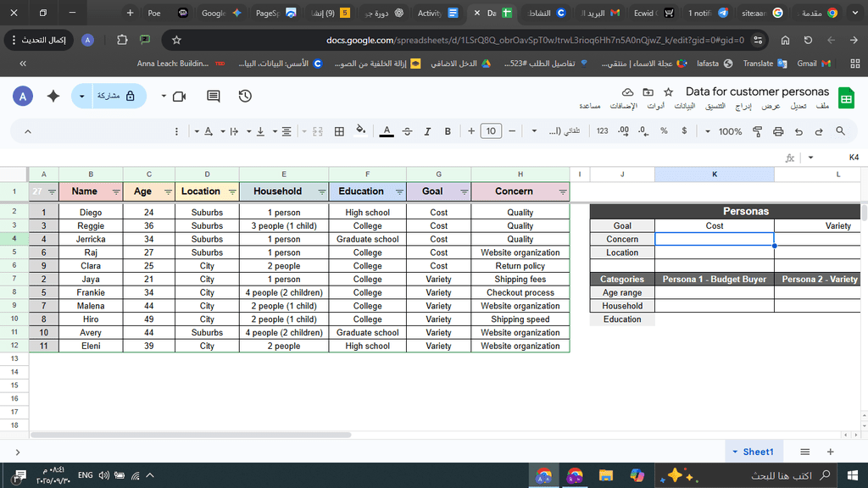Open the fill color paint bucket
Screen dimensions: 868x488
pos(361,131)
